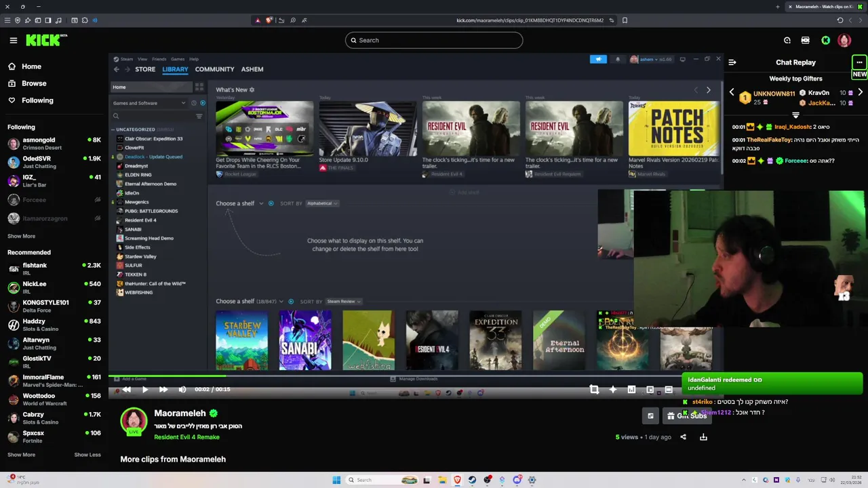The image size is (868, 488).
Task: Open Chat Replay three-dots options menu
Action: (x=859, y=62)
